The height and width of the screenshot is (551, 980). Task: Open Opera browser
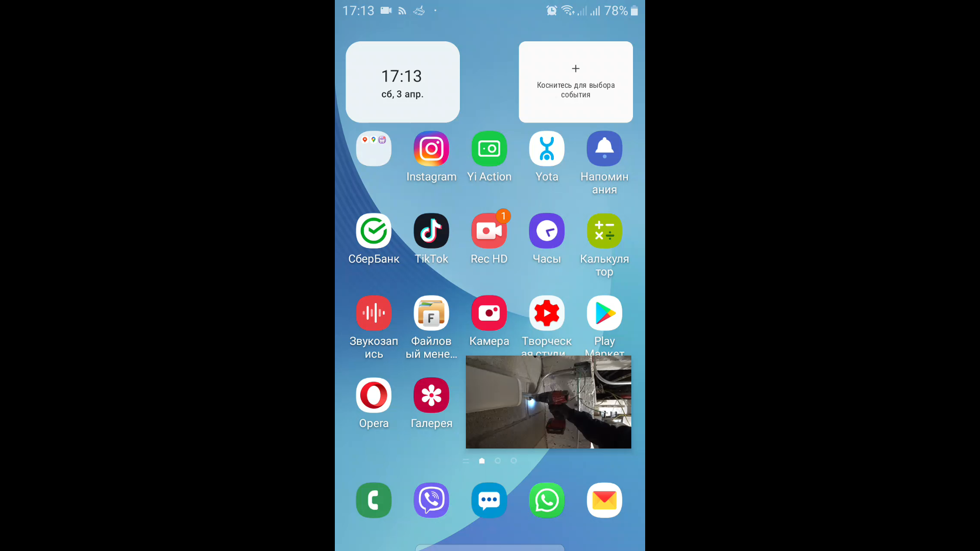pyautogui.click(x=374, y=395)
